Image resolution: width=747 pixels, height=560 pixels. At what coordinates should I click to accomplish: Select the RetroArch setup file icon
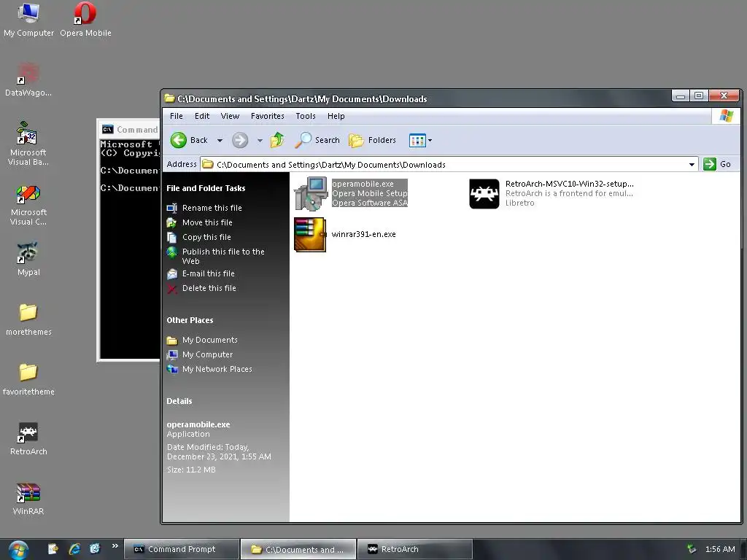pos(484,194)
